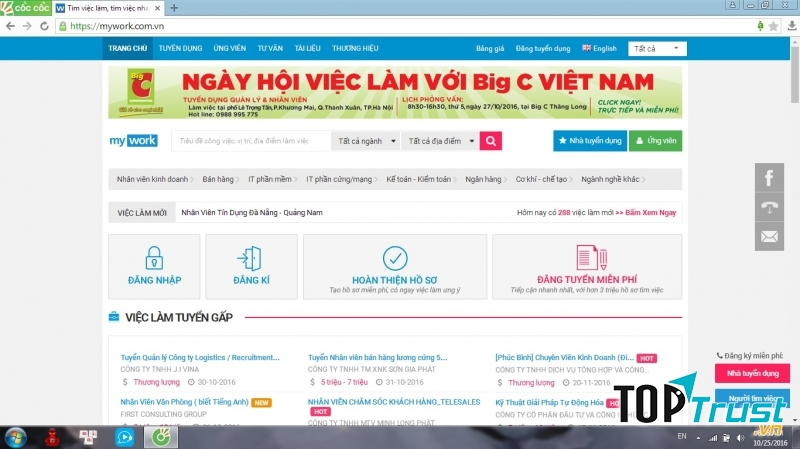
Task: Click the mywork site logo
Action: pyautogui.click(x=134, y=141)
